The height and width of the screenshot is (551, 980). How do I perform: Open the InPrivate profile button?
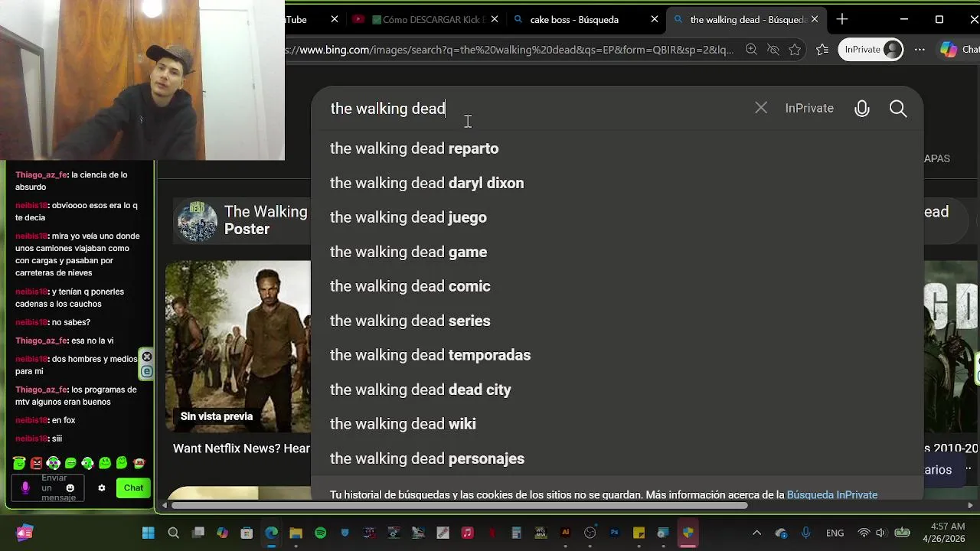871,50
